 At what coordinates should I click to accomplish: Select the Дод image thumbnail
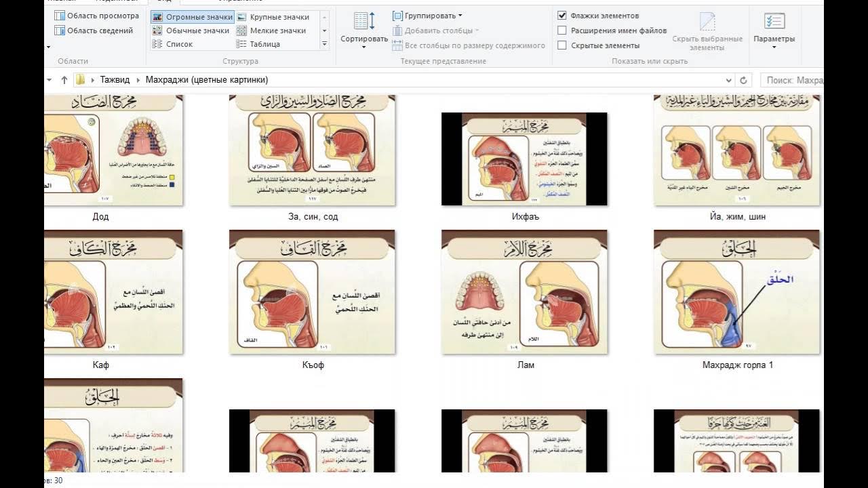113,150
